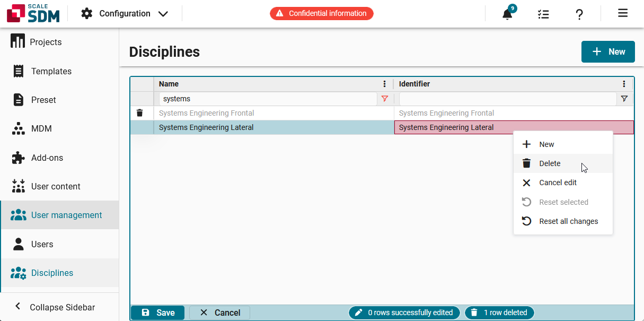The height and width of the screenshot is (321, 644).
Task: Select User management in the sidebar
Action: click(59, 215)
